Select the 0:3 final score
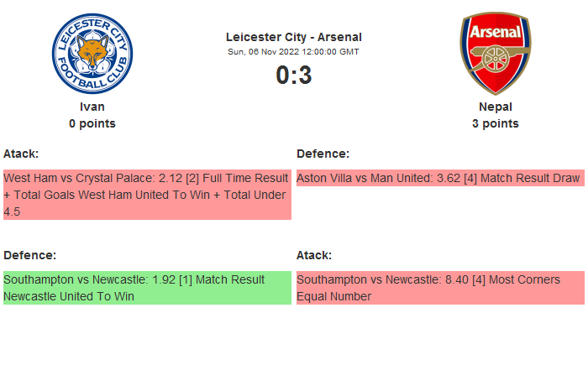Image resolution: width=588 pixels, height=386 pixels. coord(294,76)
